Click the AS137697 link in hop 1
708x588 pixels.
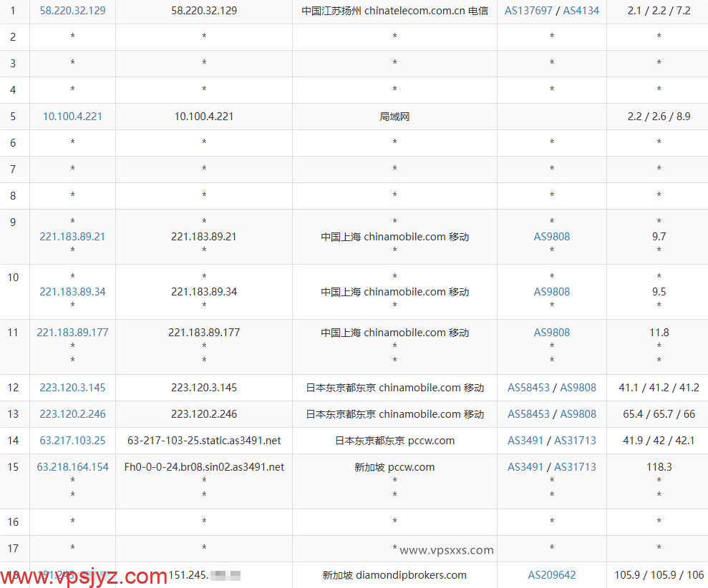point(528,11)
